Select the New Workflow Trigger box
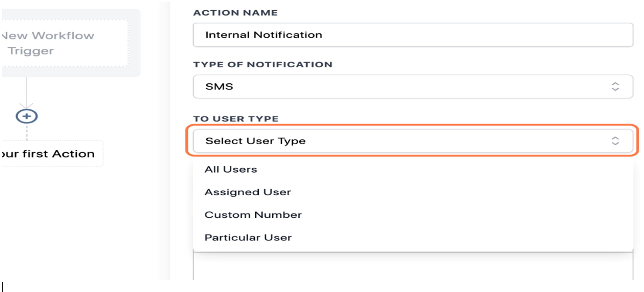The height and width of the screenshot is (292, 644). click(66, 43)
